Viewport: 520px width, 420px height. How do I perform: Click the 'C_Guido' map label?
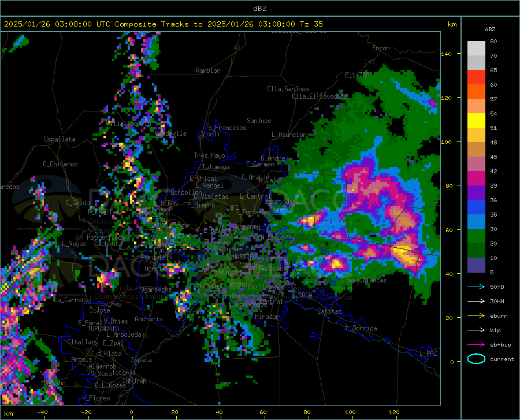coord(77,203)
